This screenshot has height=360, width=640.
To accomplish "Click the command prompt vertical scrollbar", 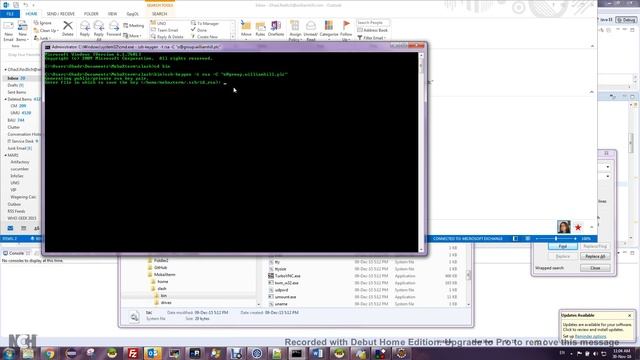I will pyautogui.click(x=421, y=152).
